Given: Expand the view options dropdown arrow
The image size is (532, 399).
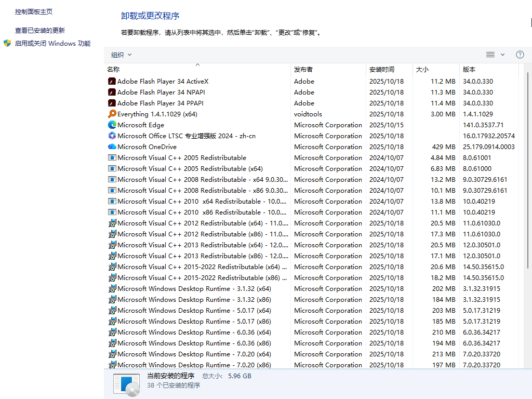Looking at the screenshot, I should click(x=502, y=55).
